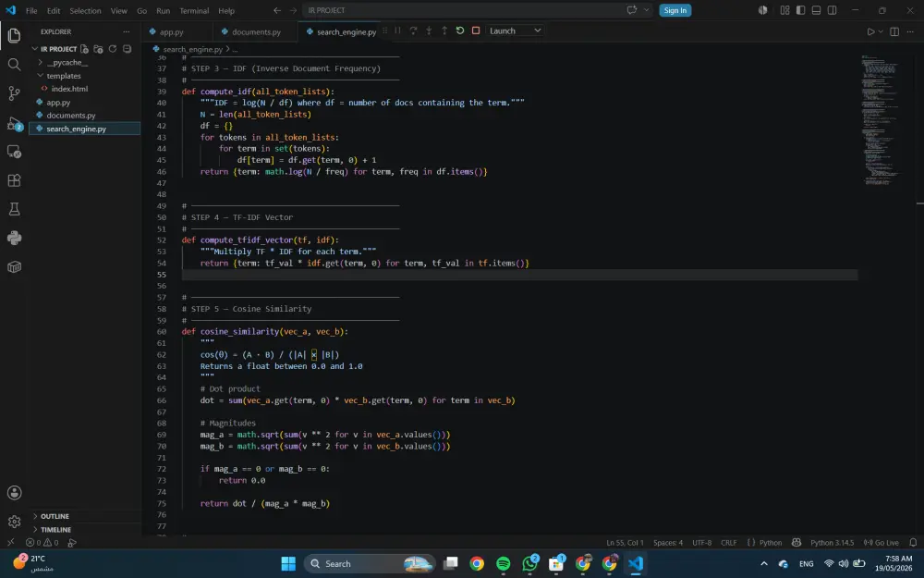Open the Testing flask view
Image resolution: width=924 pixels, height=578 pixels.
click(x=14, y=209)
